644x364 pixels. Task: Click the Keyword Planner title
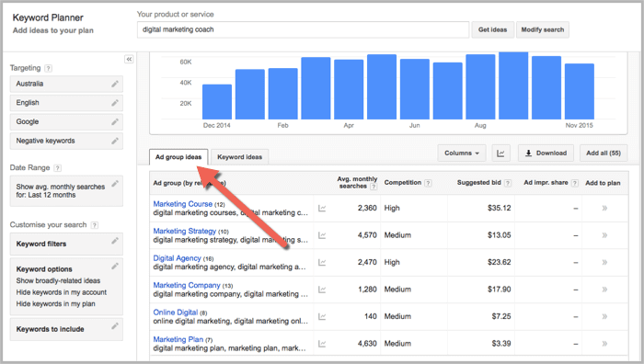tap(48, 17)
